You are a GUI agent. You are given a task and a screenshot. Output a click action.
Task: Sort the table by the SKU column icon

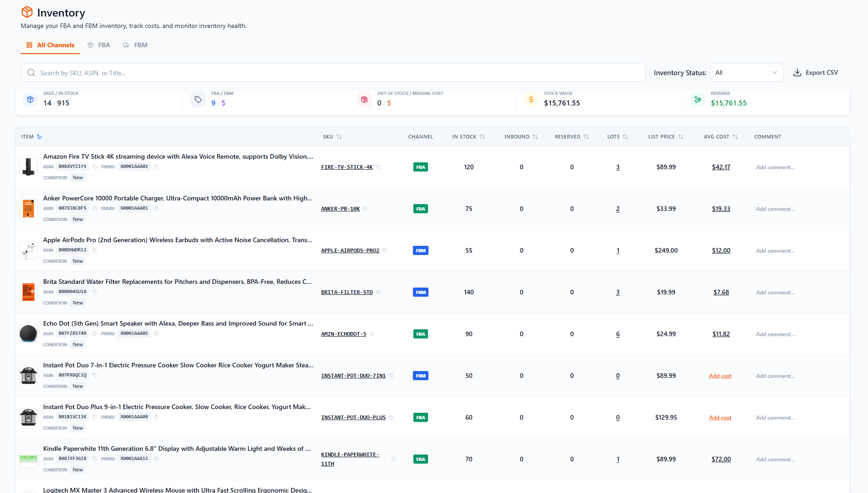(x=339, y=137)
